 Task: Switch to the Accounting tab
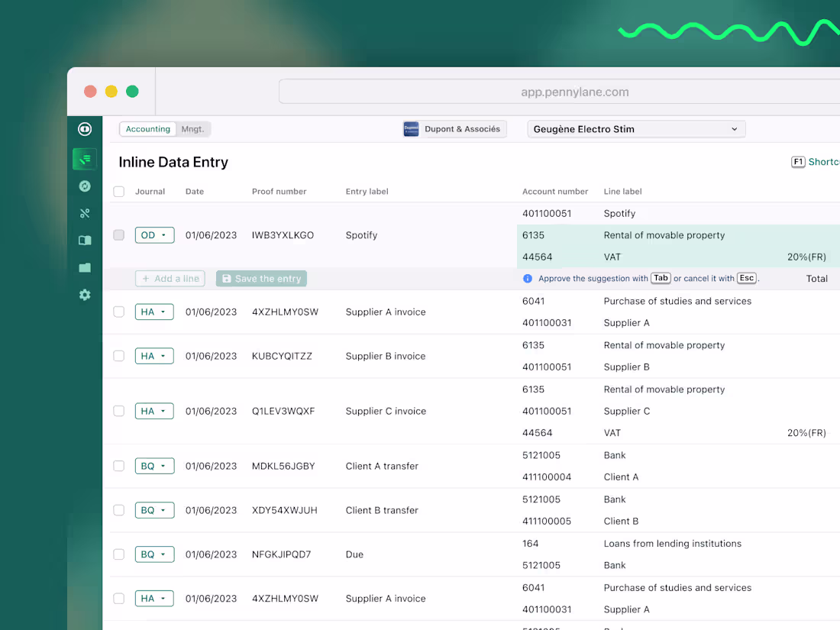point(147,129)
